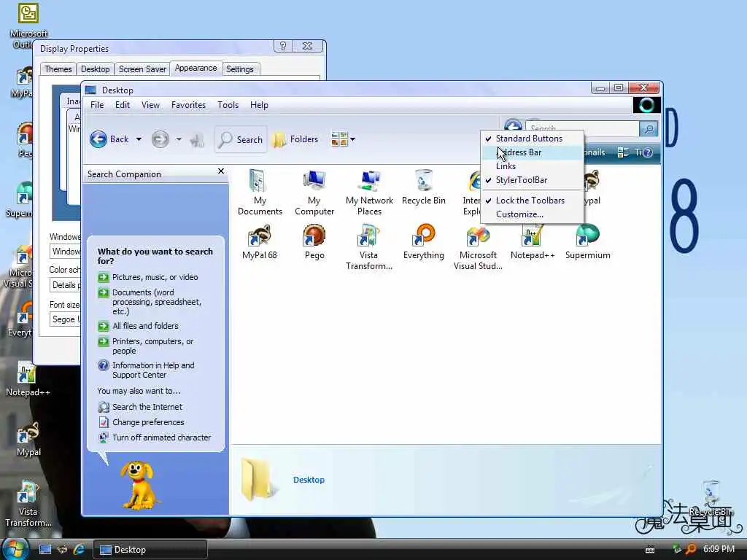The image size is (747, 560).
Task: Switch to Desktop tab in Display Properties
Action: [96, 69]
